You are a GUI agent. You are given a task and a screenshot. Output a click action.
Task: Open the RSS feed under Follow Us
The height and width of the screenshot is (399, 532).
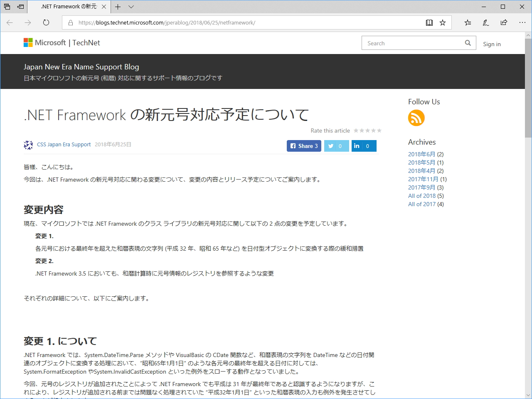pos(416,118)
